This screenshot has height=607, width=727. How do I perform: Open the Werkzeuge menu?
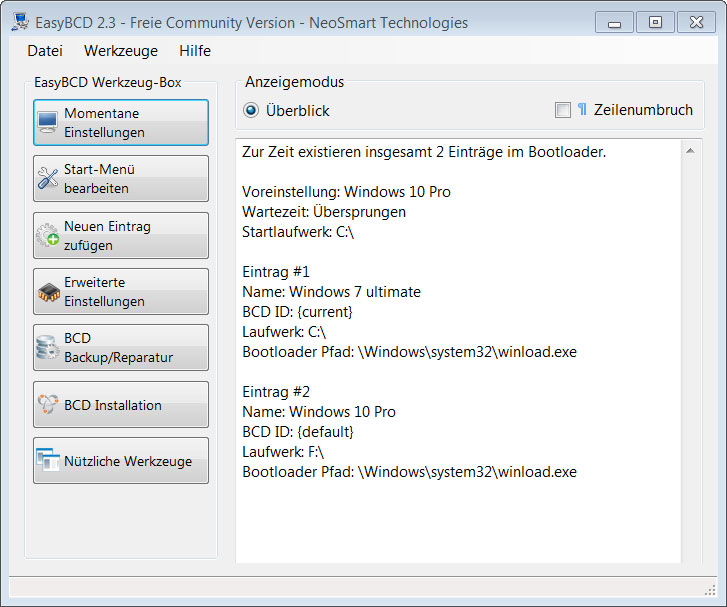tap(121, 51)
